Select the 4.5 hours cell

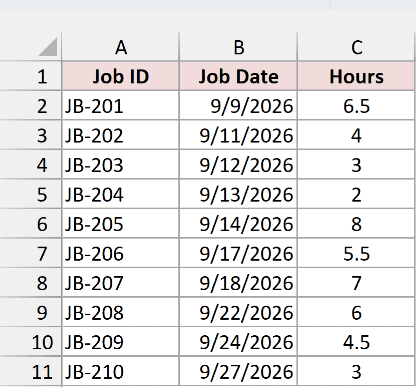point(356,342)
